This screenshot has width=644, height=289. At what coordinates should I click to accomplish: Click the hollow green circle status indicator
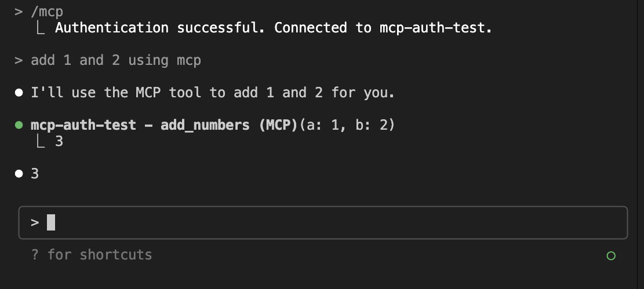(610, 255)
